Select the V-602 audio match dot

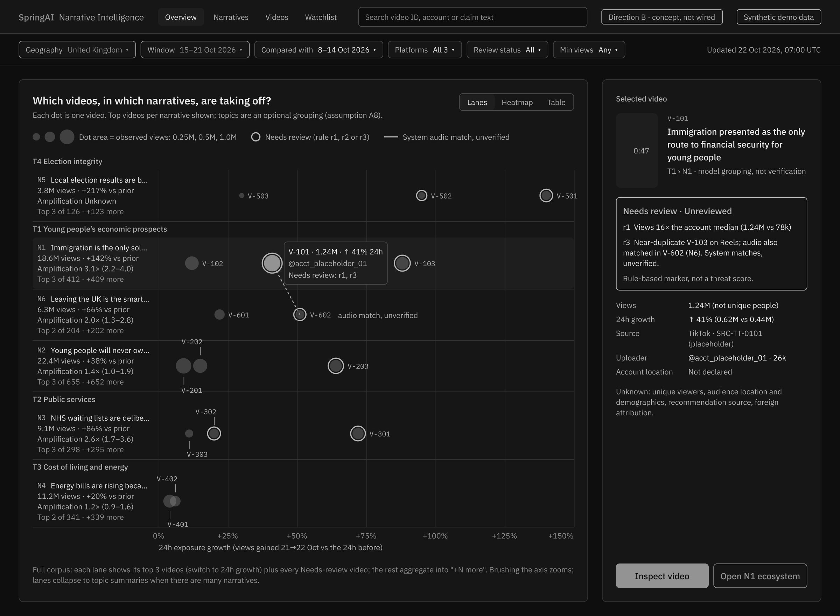coord(299,314)
